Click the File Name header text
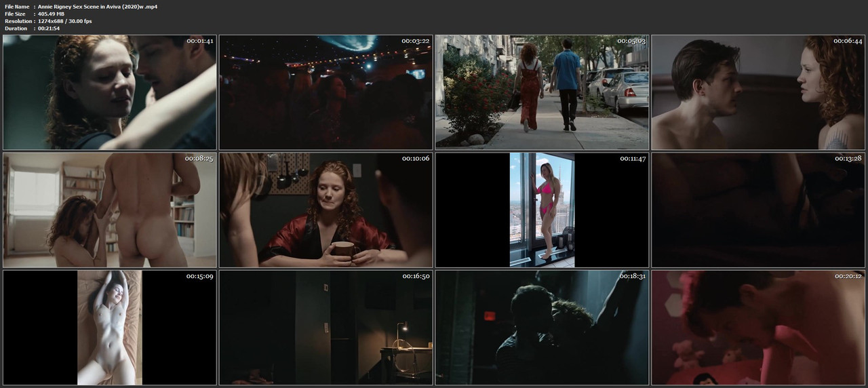This screenshot has width=868, height=388. point(16,6)
